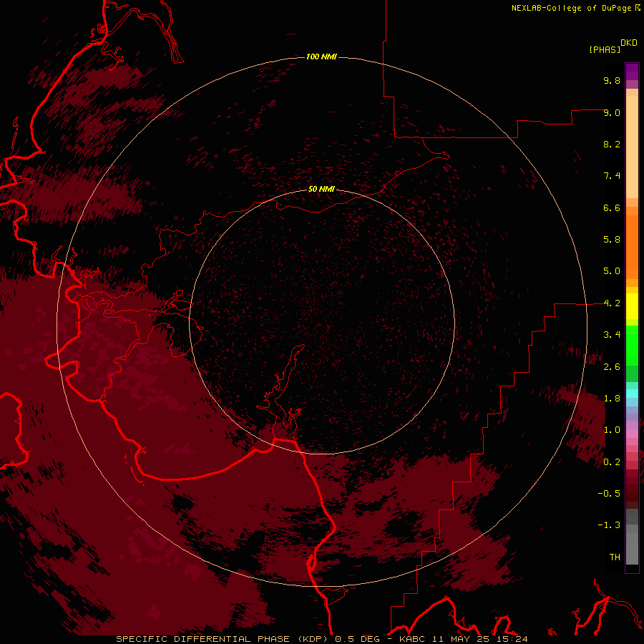
Task: Click the 3.4 value on the color scale
Action: pyautogui.click(x=612, y=335)
